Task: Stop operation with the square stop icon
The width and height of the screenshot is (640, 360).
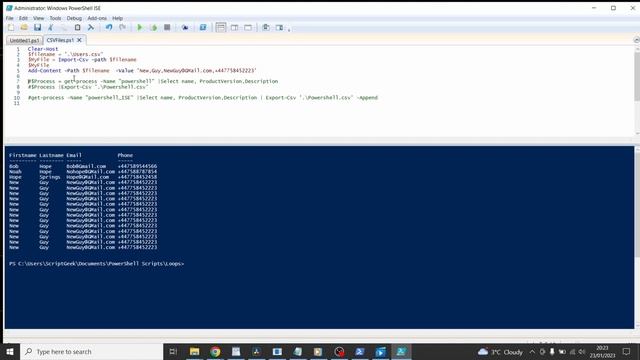Action: [x=167, y=27]
